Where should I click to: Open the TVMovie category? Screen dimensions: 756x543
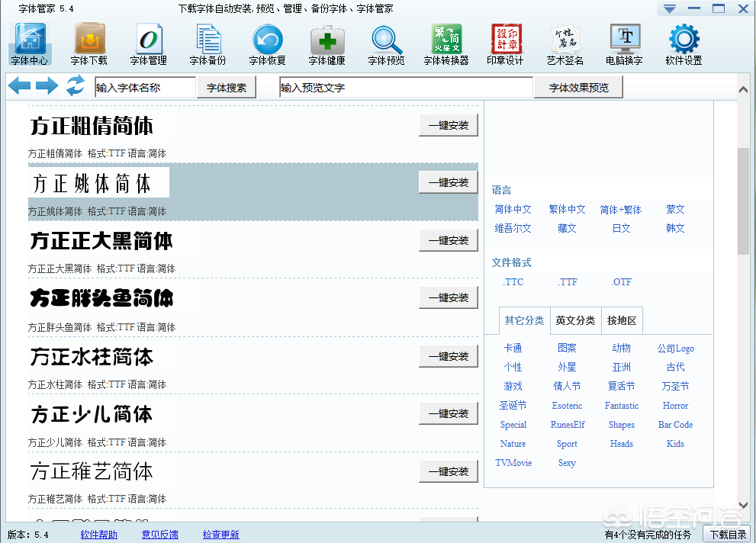coord(513,462)
